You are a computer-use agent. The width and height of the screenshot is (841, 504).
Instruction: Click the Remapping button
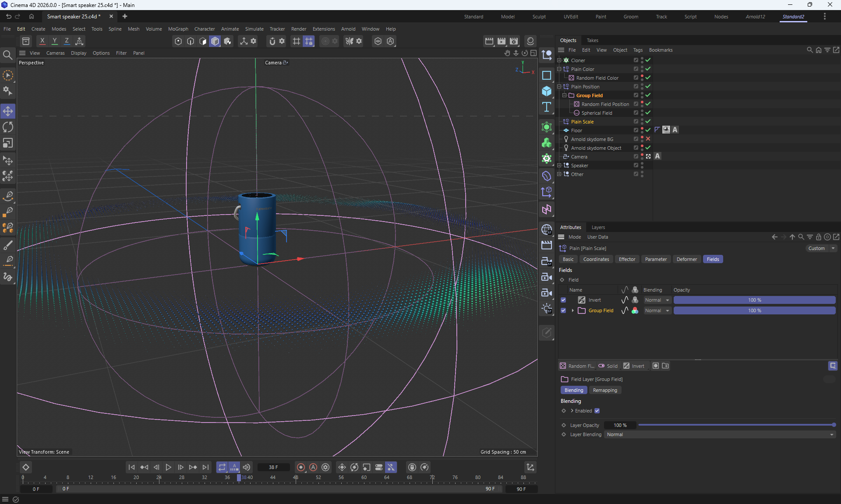pos(604,390)
